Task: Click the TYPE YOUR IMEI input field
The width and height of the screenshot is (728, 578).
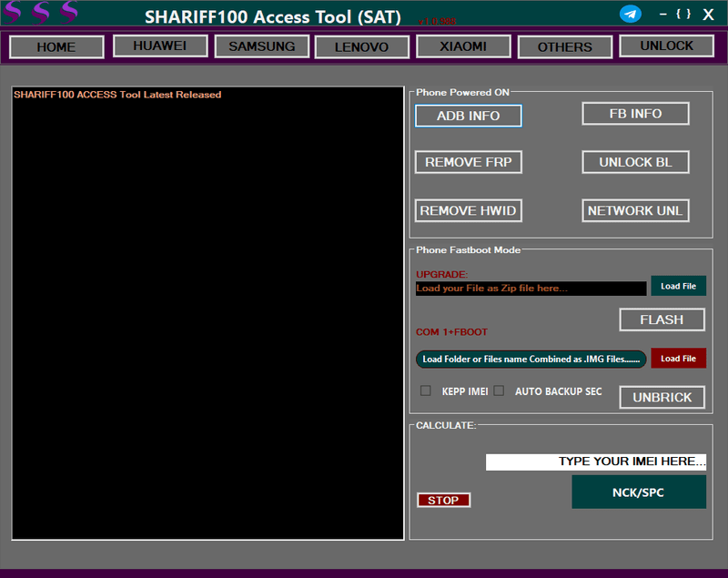Action: click(596, 461)
